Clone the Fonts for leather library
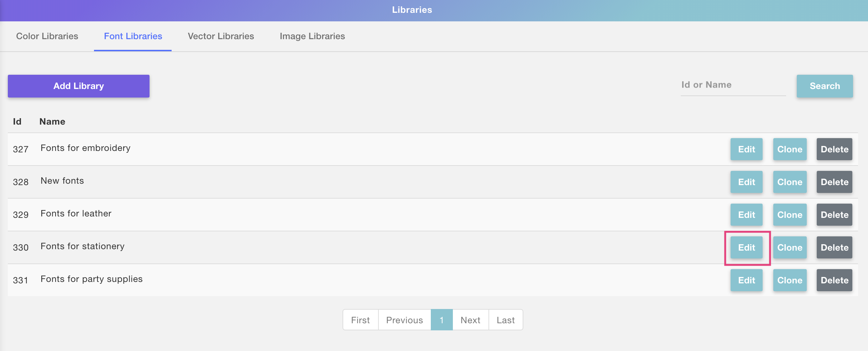The image size is (868, 351). tap(790, 215)
